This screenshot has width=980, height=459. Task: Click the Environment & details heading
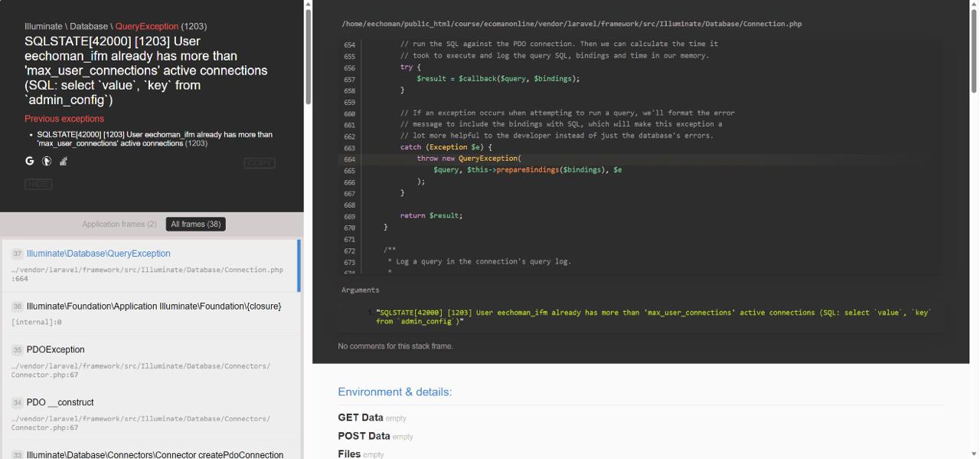(395, 392)
